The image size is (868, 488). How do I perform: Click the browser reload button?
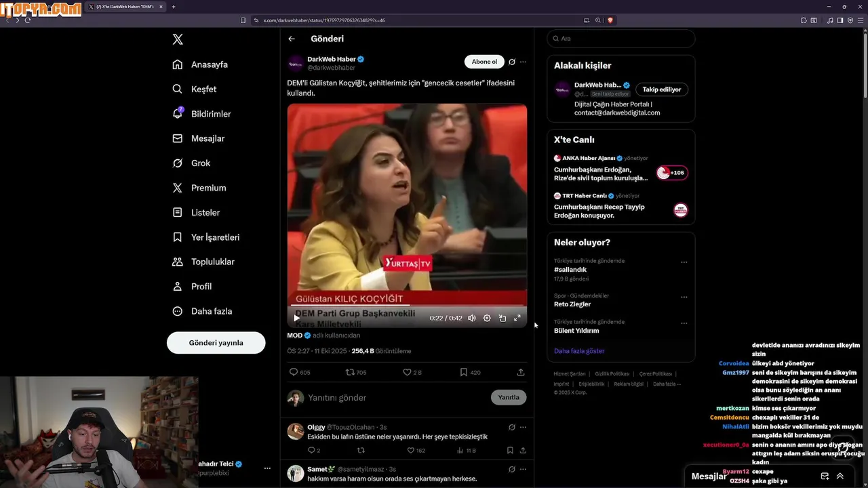(x=27, y=20)
